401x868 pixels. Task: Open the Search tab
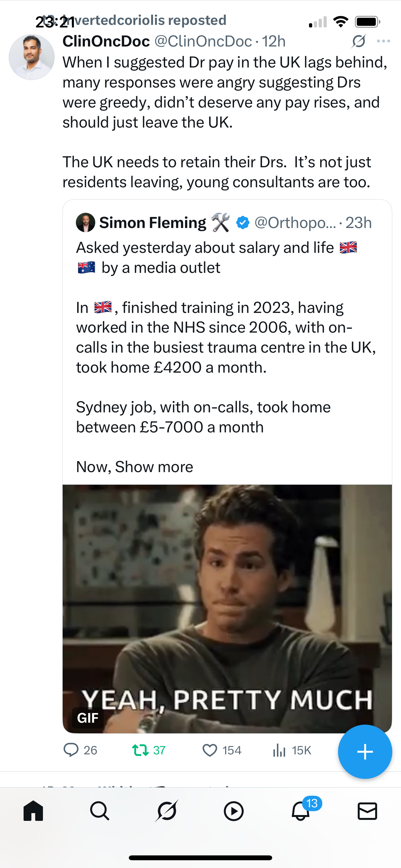coord(100,811)
